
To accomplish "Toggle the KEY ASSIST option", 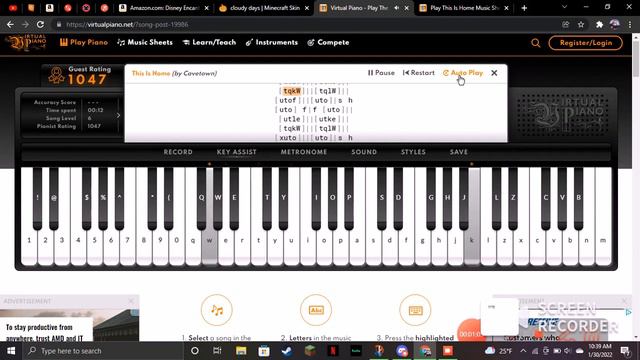I will pos(236,152).
